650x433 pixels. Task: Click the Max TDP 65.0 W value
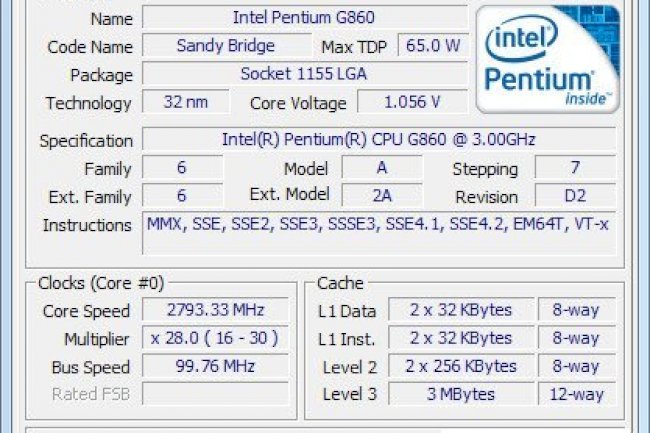pyautogui.click(x=432, y=46)
